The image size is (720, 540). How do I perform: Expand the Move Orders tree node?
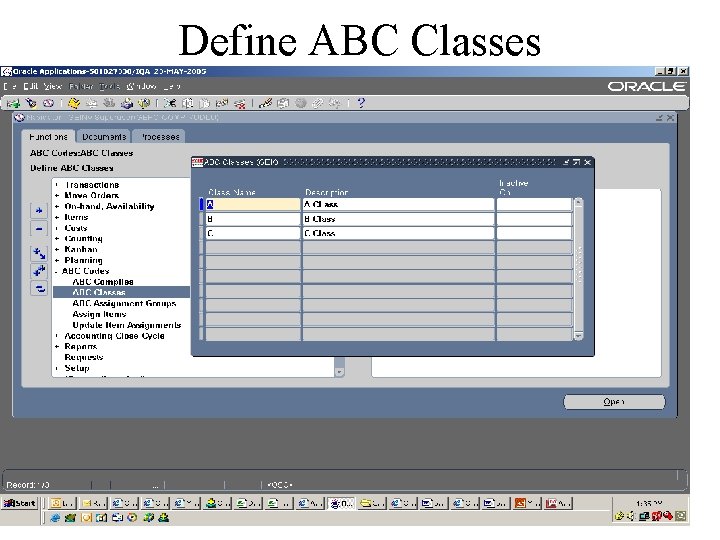click(57, 196)
